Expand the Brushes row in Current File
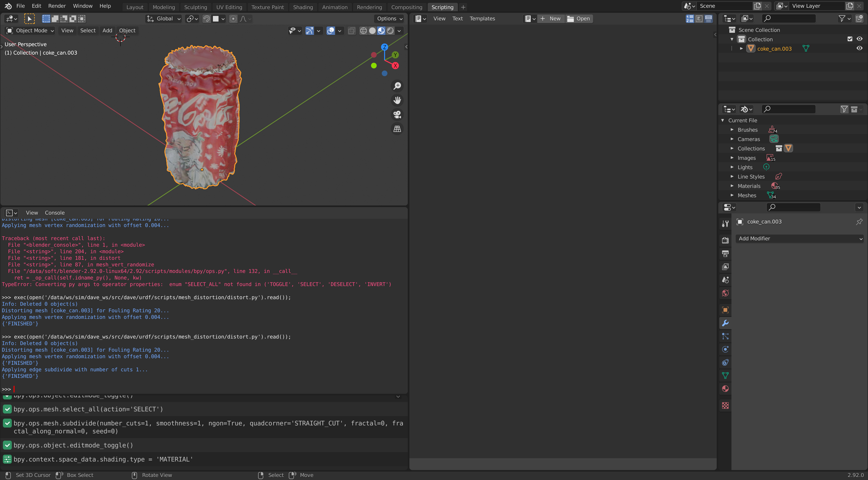The height and width of the screenshot is (480, 868). pos(732,130)
